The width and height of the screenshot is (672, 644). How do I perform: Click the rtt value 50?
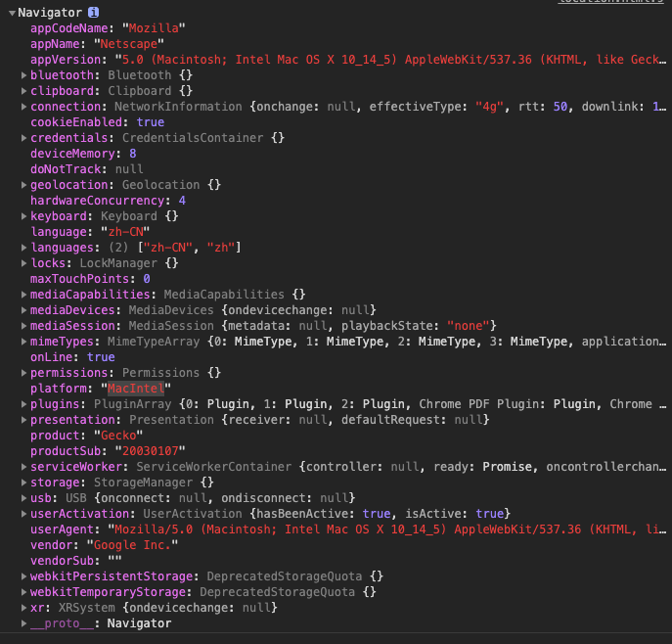tap(560, 107)
